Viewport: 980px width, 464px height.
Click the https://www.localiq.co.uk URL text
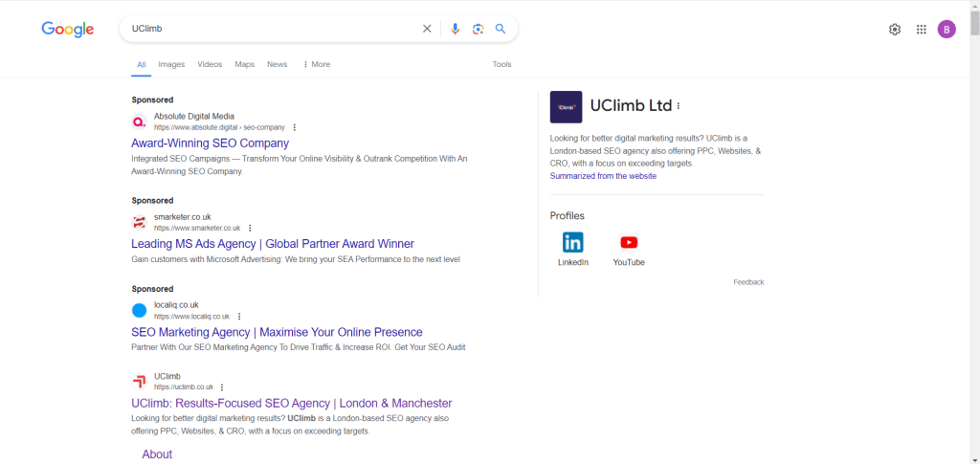(x=191, y=317)
